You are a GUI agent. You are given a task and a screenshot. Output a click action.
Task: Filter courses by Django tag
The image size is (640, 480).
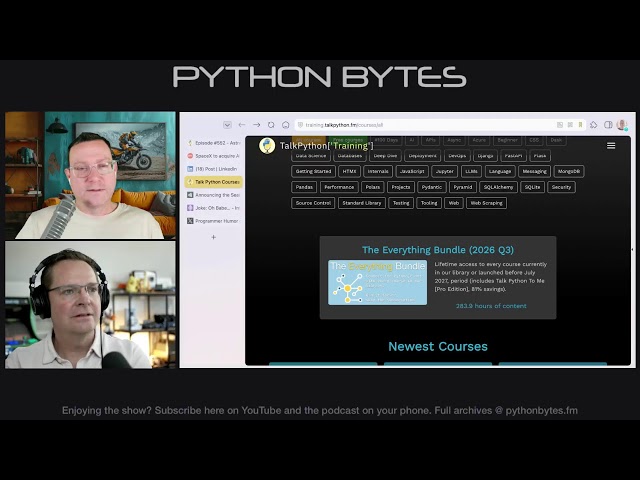(485, 156)
